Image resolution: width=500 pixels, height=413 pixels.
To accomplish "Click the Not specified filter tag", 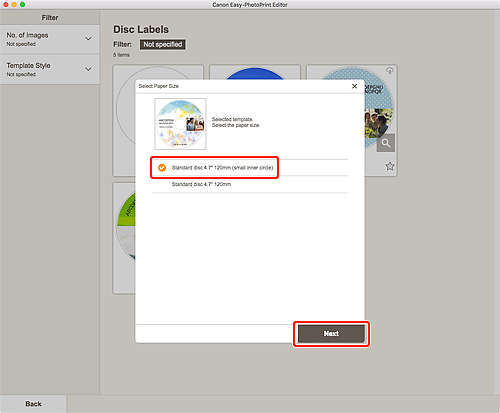I will (163, 44).
